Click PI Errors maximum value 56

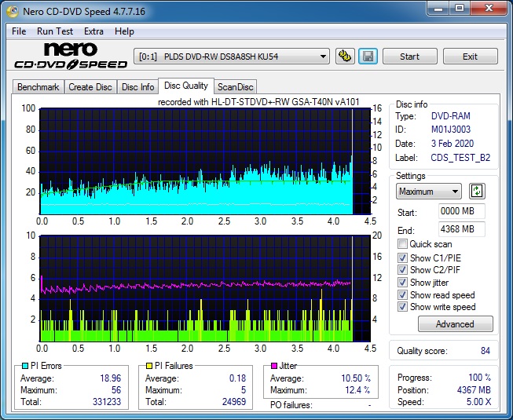[116, 390]
